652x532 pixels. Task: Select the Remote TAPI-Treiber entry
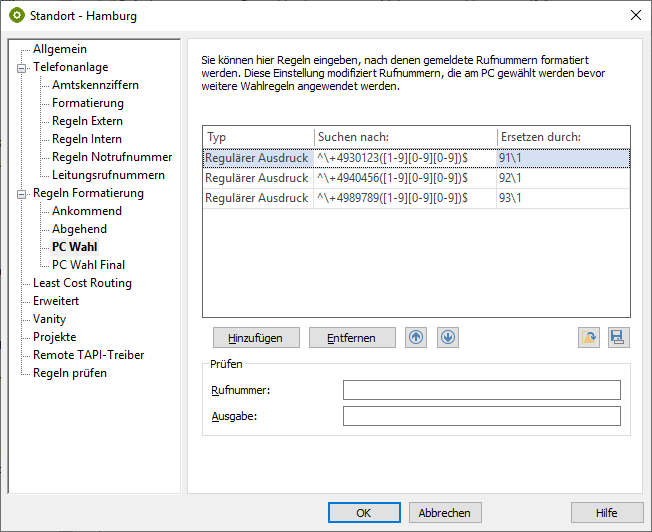click(88, 355)
